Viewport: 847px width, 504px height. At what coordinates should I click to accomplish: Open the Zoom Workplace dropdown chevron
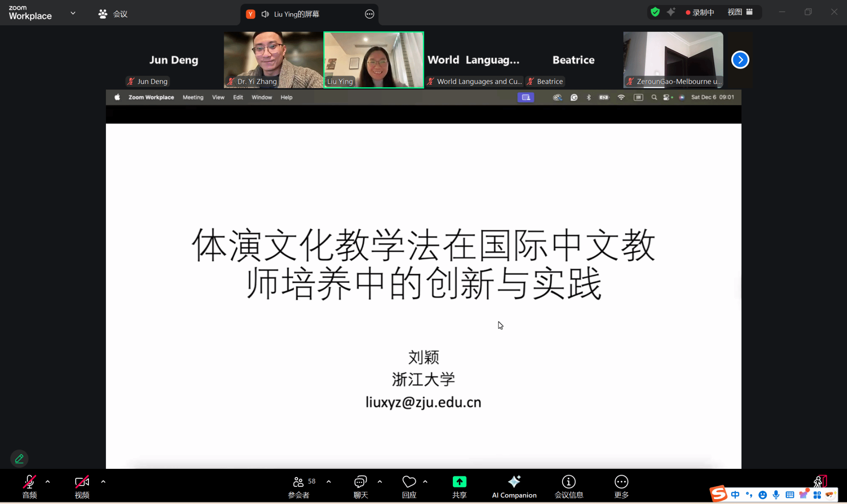click(73, 13)
